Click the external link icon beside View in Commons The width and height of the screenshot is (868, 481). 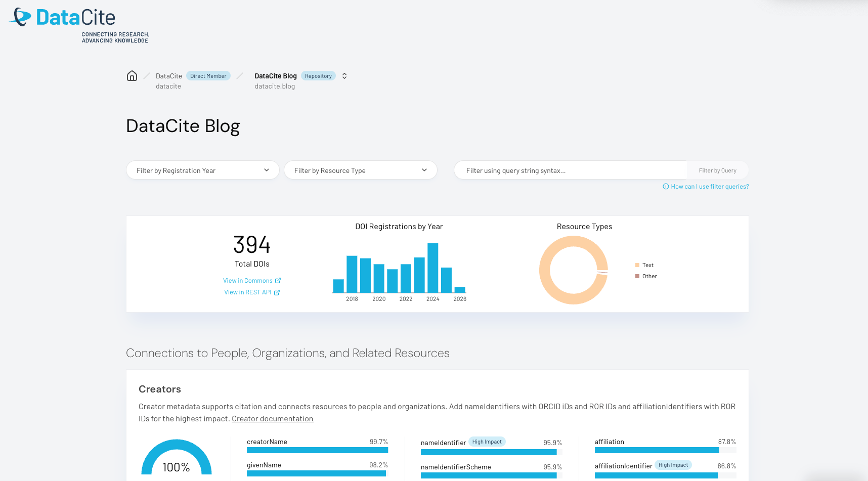coord(278,280)
